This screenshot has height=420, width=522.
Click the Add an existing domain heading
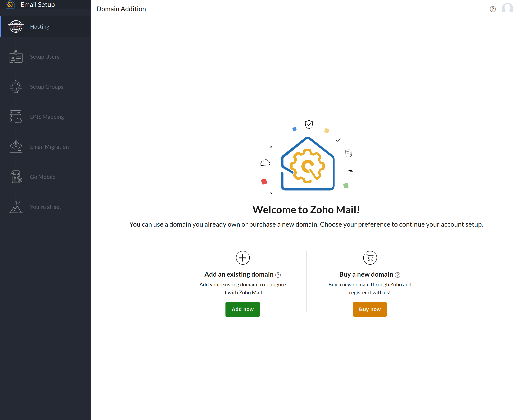239,274
